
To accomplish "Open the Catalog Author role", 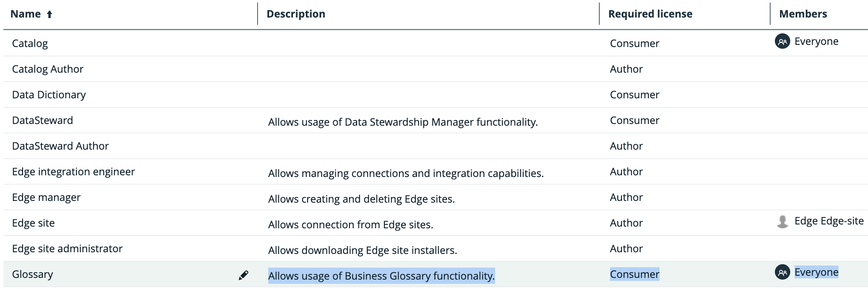I will pyautogui.click(x=48, y=69).
